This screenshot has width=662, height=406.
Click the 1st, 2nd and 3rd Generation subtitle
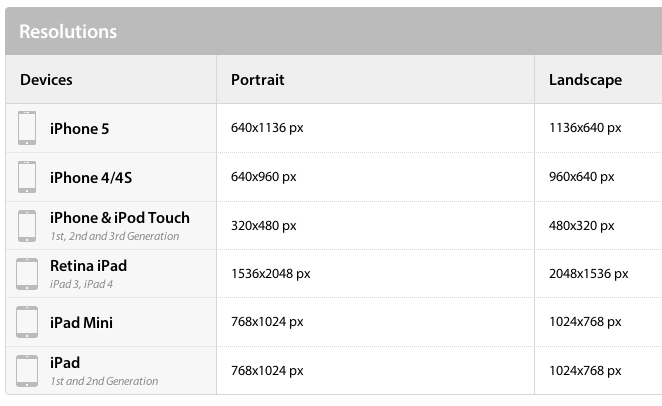click(115, 236)
